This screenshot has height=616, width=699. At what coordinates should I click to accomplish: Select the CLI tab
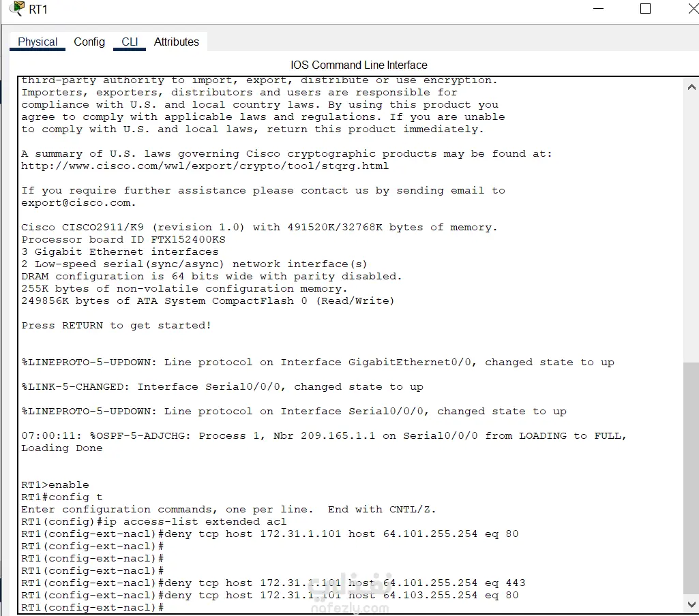pyautogui.click(x=130, y=42)
